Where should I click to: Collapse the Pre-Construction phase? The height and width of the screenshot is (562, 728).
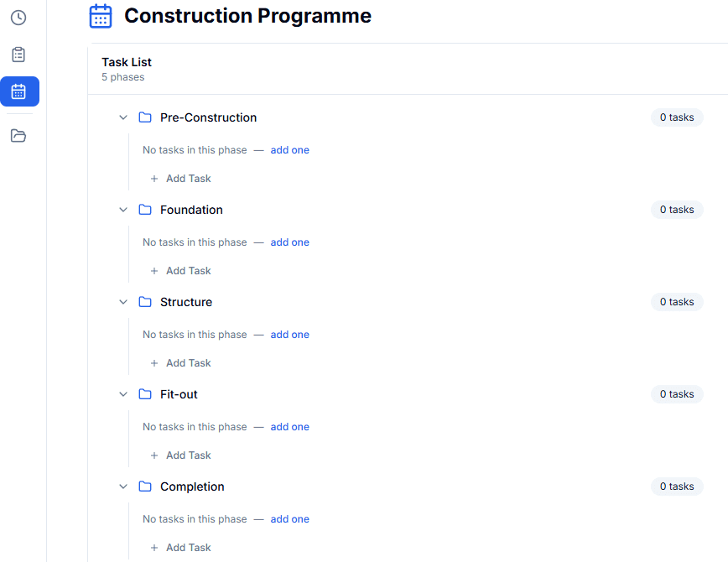click(123, 117)
